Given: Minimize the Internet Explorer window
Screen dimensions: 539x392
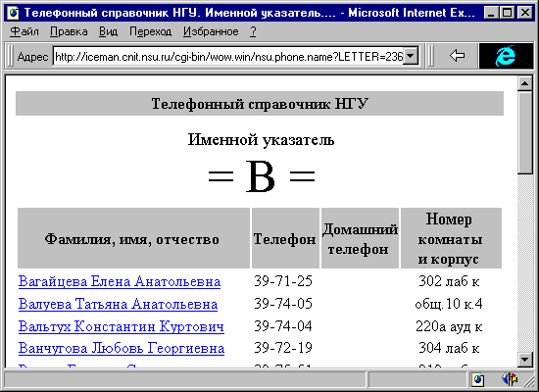Looking at the screenshot, I should (491, 13).
